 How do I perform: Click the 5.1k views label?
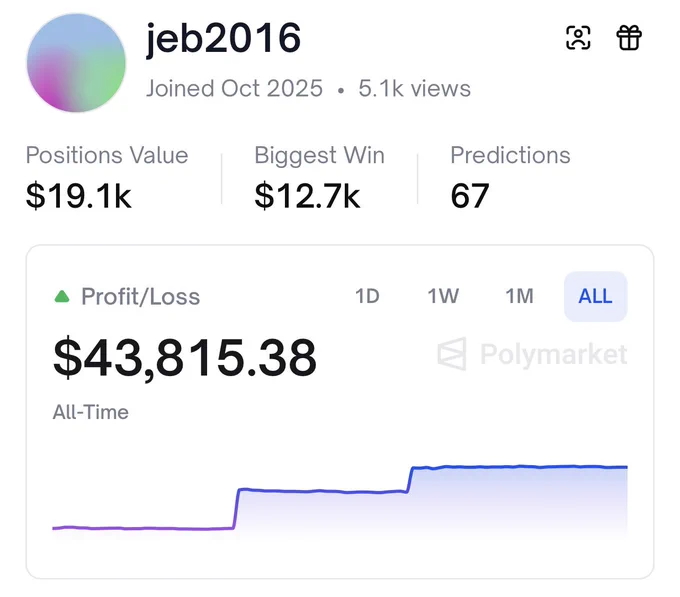pos(414,88)
